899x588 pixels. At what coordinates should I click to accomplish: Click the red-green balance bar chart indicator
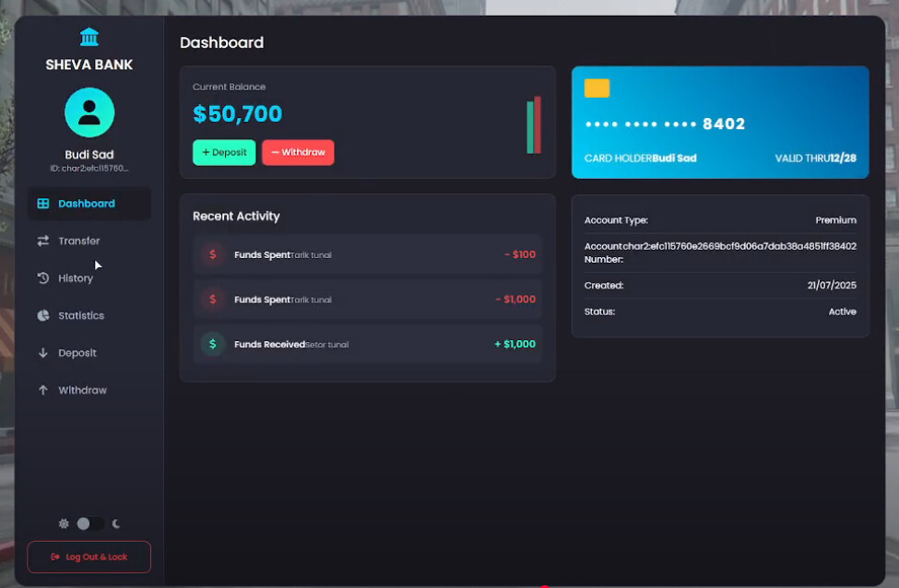click(534, 125)
